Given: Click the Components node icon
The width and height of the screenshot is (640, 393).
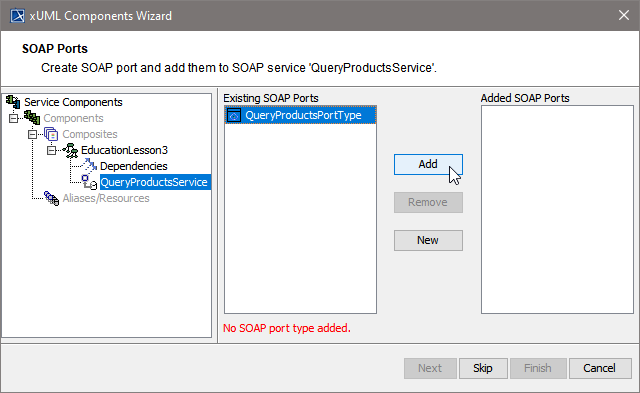Looking at the screenshot, I should 32,118.
